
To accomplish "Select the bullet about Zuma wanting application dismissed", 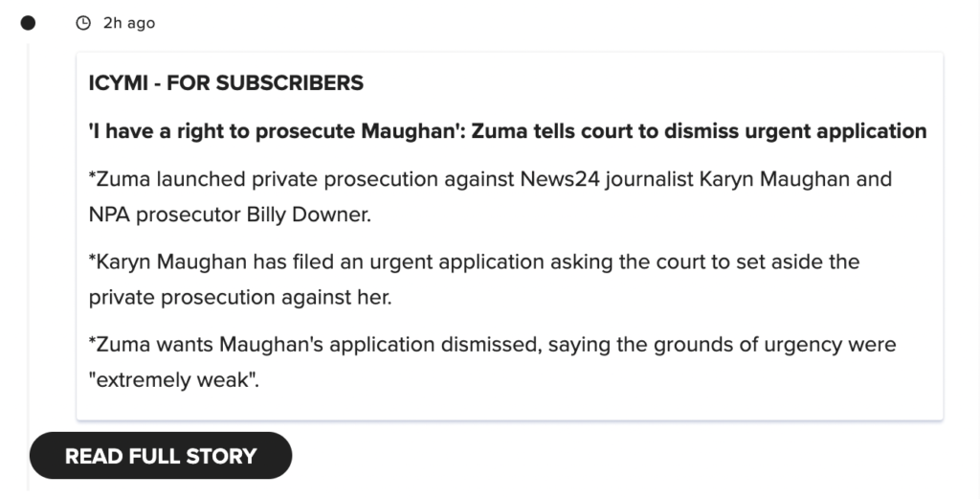I will coord(492,362).
